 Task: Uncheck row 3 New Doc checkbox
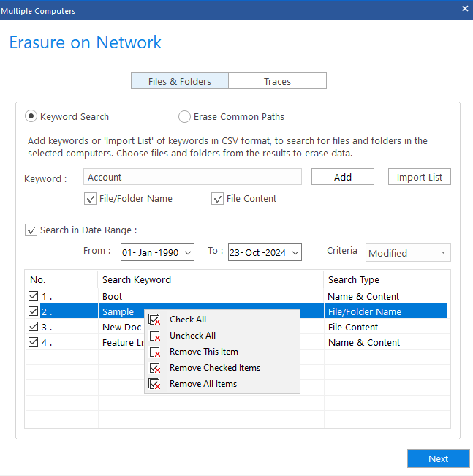pos(33,327)
